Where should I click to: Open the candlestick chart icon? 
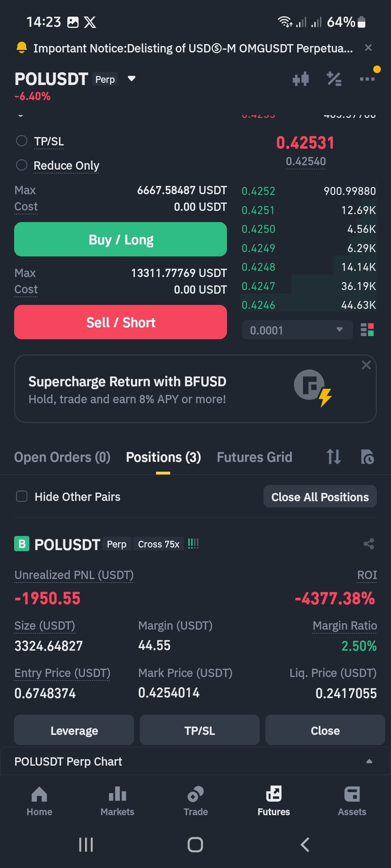tap(300, 79)
